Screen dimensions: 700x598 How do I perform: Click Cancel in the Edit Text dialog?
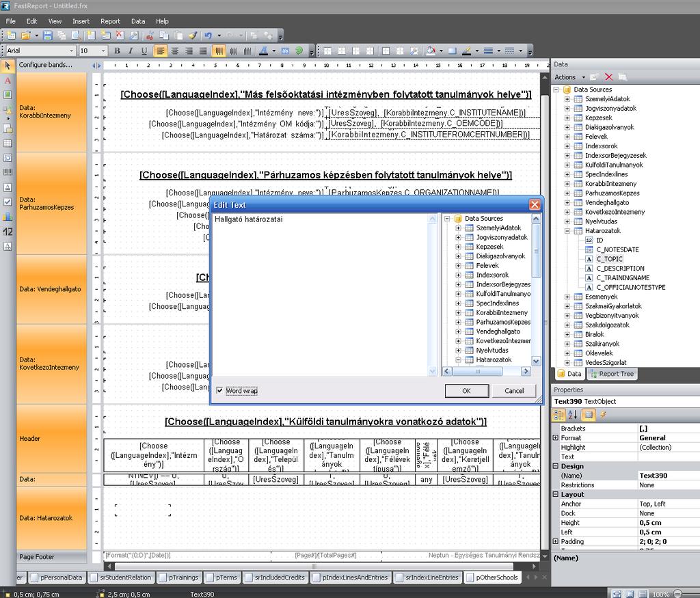click(514, 390)
